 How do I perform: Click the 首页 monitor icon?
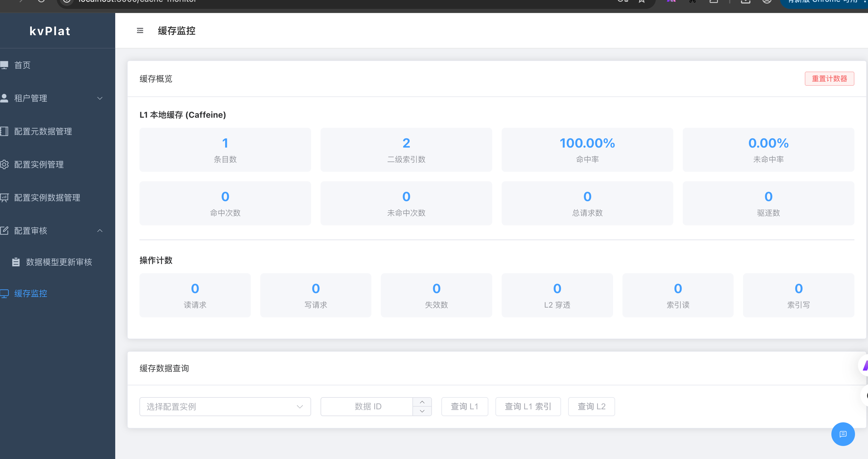click(4, 65)
